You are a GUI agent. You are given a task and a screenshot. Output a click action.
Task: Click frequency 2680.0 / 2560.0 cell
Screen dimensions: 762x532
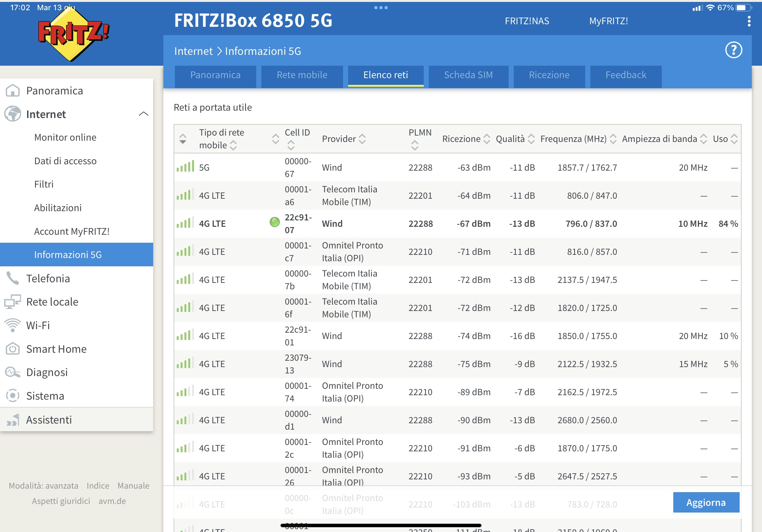pyautogui.click(x=587, y=420)
